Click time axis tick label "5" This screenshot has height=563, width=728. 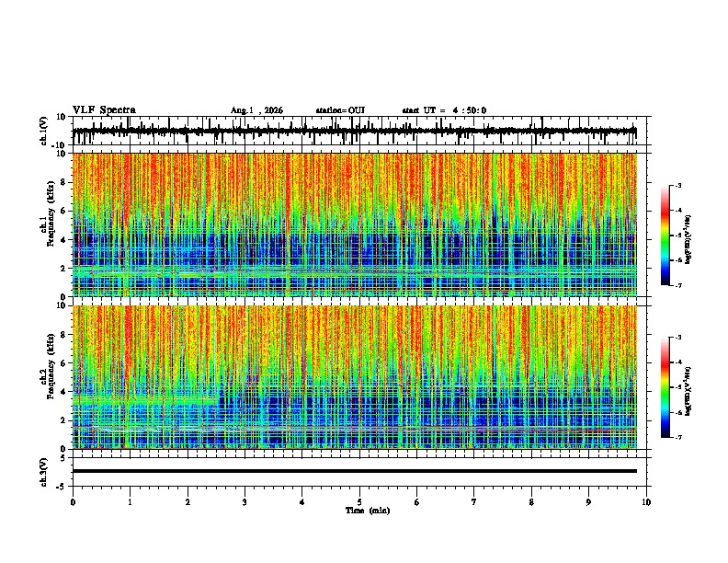(359, 502)
